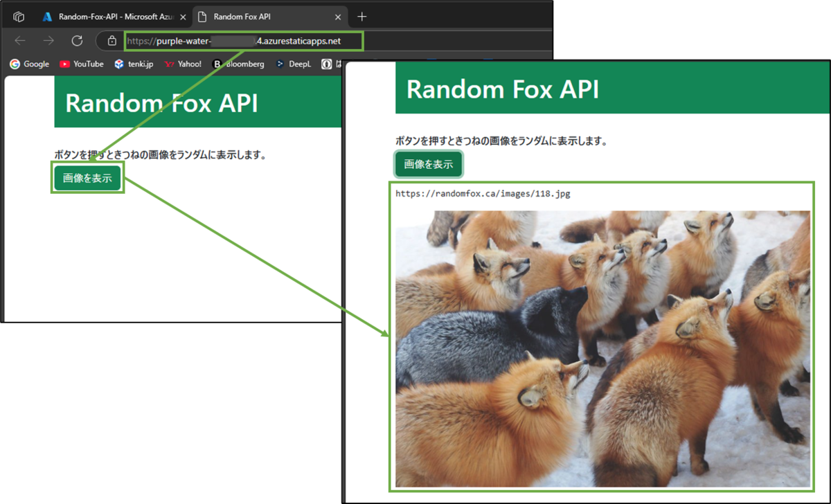Open the randomfox.ca image URL link
Image resolution: width=831 pixels, height=504 pixels.
(x=483, y=194)
